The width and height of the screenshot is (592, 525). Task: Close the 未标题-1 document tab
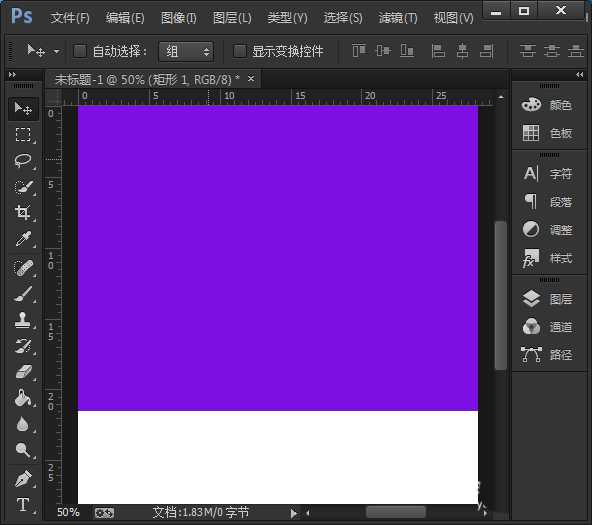click(251, 79)
